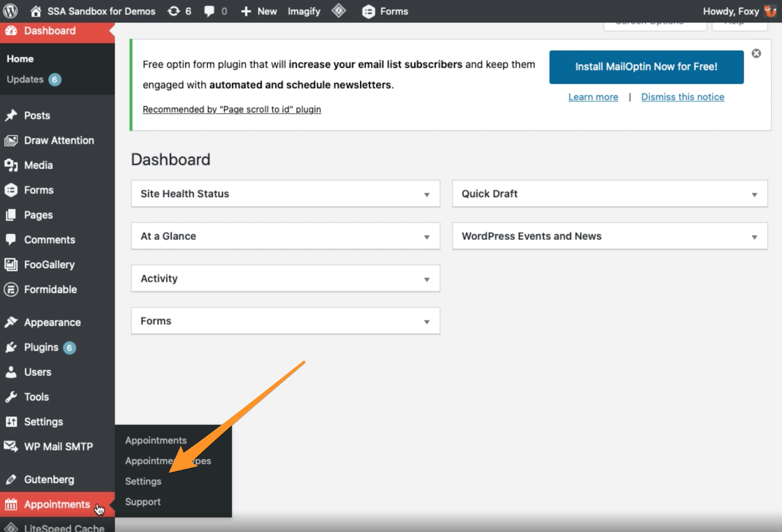Image resolution: width=782 pixels, height=532 pixels.
Task: Click the FooGallery sidebar icon
Action: pyautogui.click(x=11, y=264)
